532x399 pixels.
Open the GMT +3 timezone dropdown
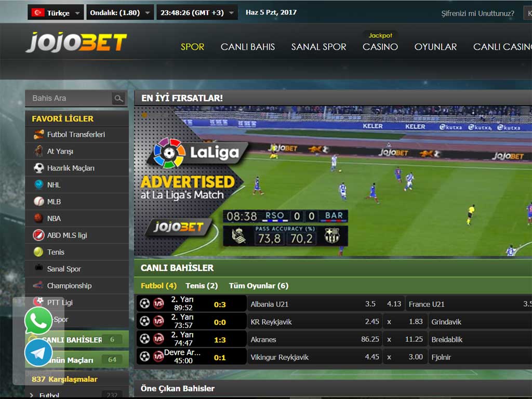197,13
